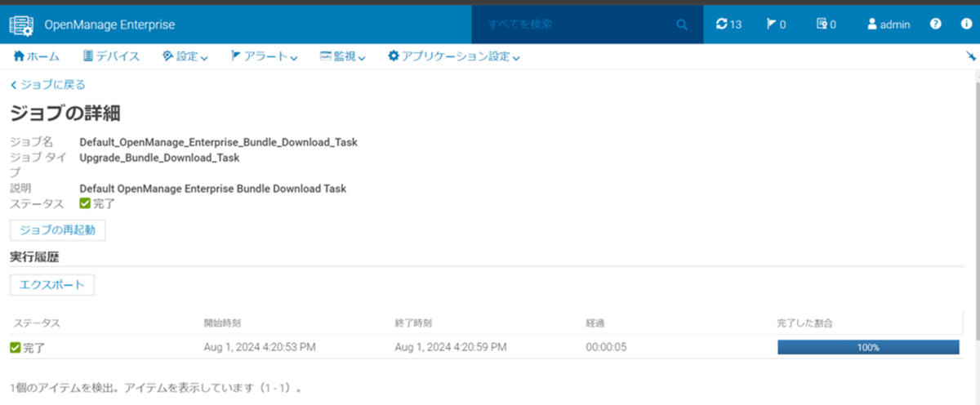Click the エクスポート button
The height and width of the screenshot is (405, 980).
[x=52, y=285]
